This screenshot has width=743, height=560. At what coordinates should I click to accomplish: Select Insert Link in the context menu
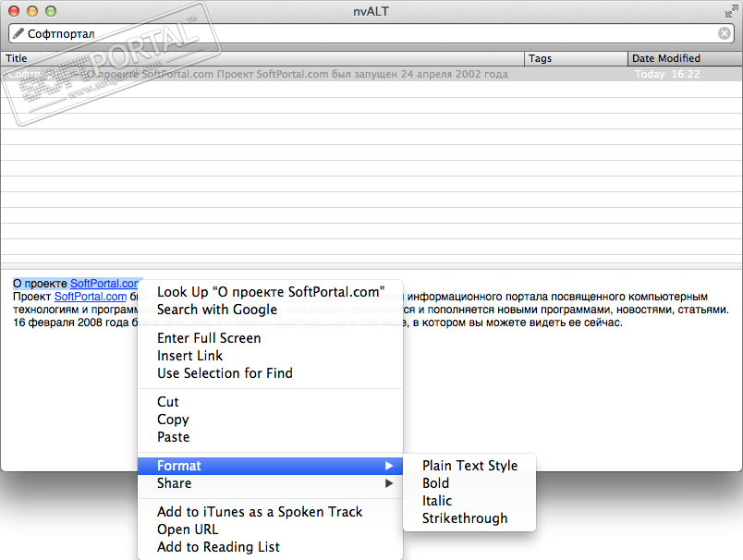click(271, 356)
